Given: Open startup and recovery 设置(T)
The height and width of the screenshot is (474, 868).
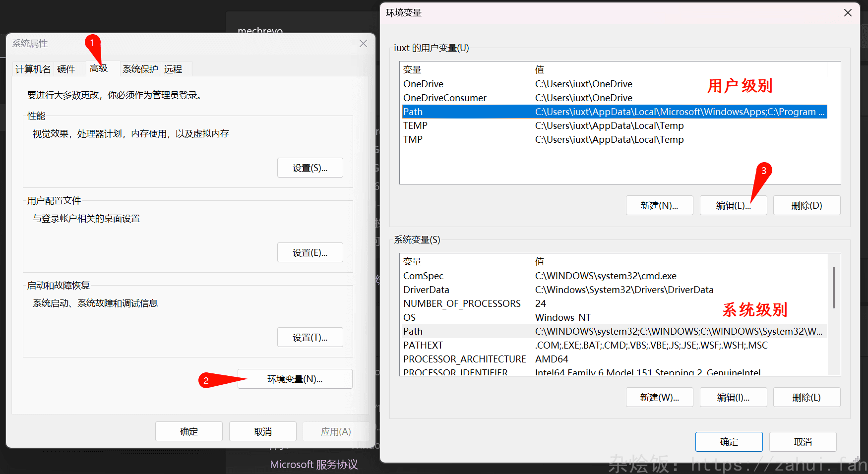Looking at the screenshot, I should 310,338.
